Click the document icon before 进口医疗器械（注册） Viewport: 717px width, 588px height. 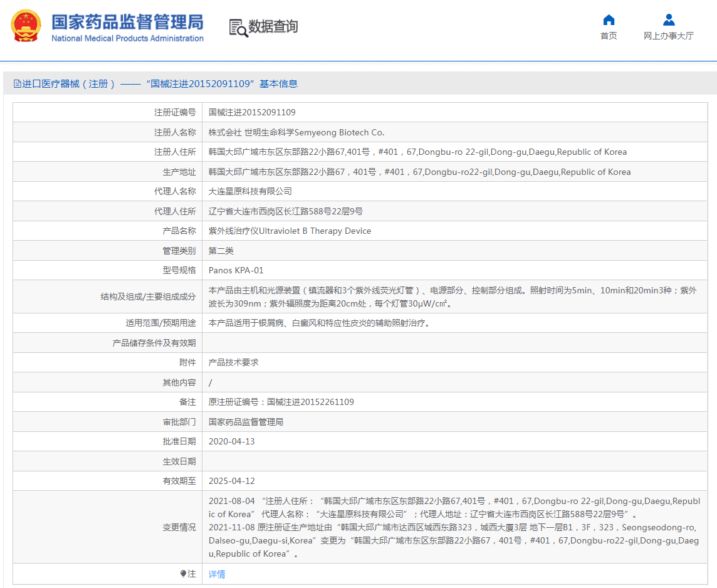coord(16,83)
